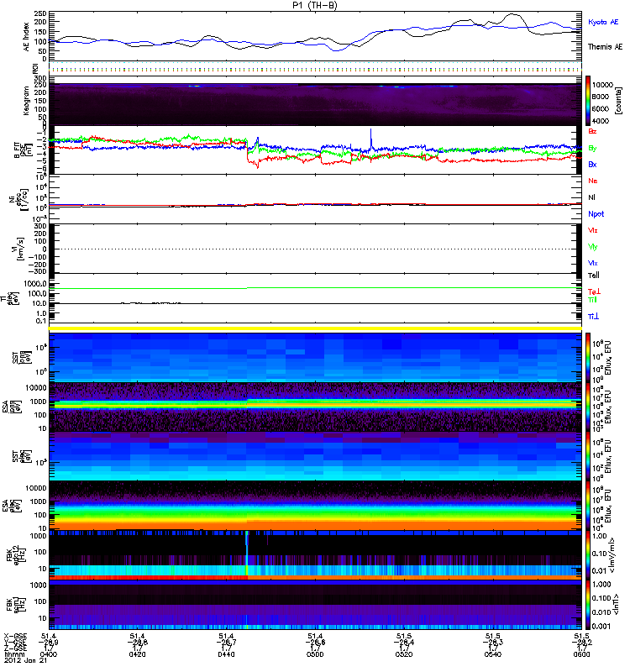The height and width of the screenshot is (672, 630).
Task: Click the "-28.8" position value
Action: pyautogui.click(x=137, y=642)
